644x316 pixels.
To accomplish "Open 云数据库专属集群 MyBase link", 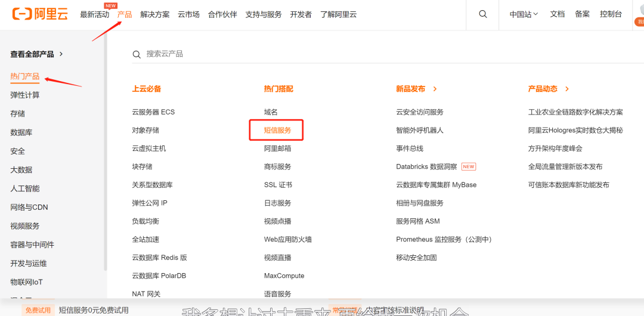I will 436,185.
